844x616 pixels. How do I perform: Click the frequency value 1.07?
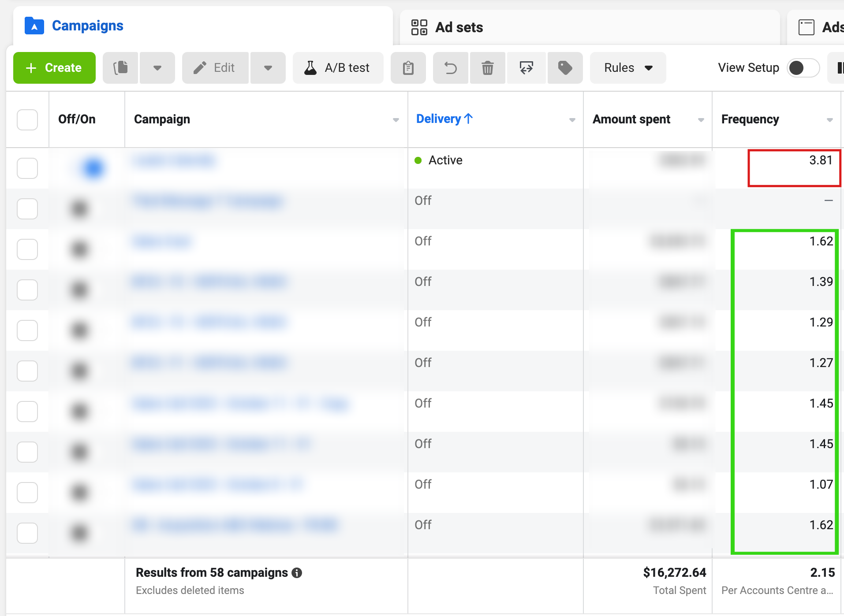click(821, 485)
